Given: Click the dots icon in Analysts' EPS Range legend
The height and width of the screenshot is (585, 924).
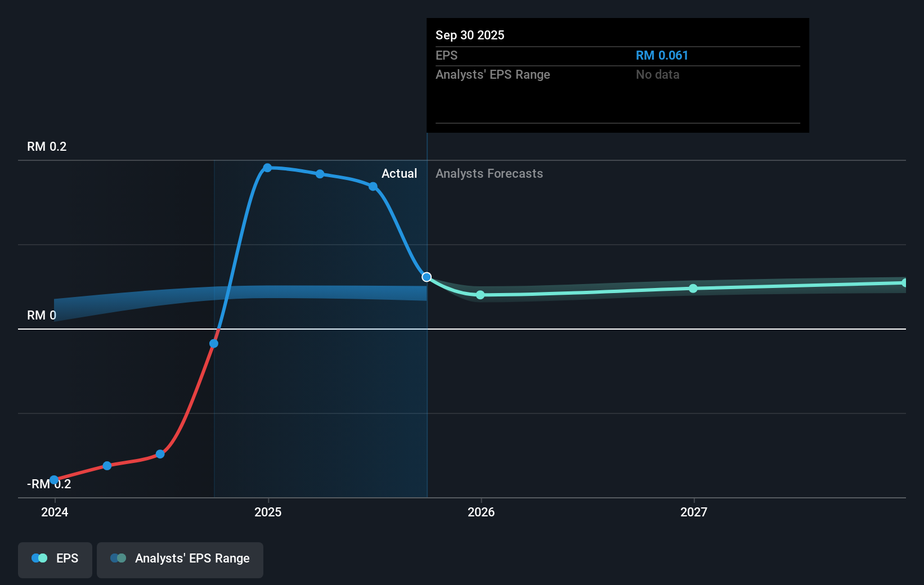Looking at the screenshot, I should [118, 558].
